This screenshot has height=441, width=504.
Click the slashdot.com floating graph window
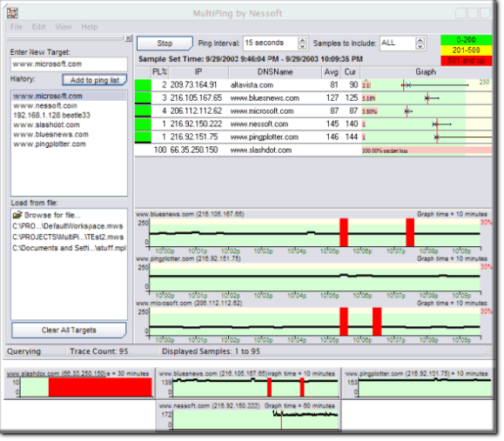(x=79, y=384)
